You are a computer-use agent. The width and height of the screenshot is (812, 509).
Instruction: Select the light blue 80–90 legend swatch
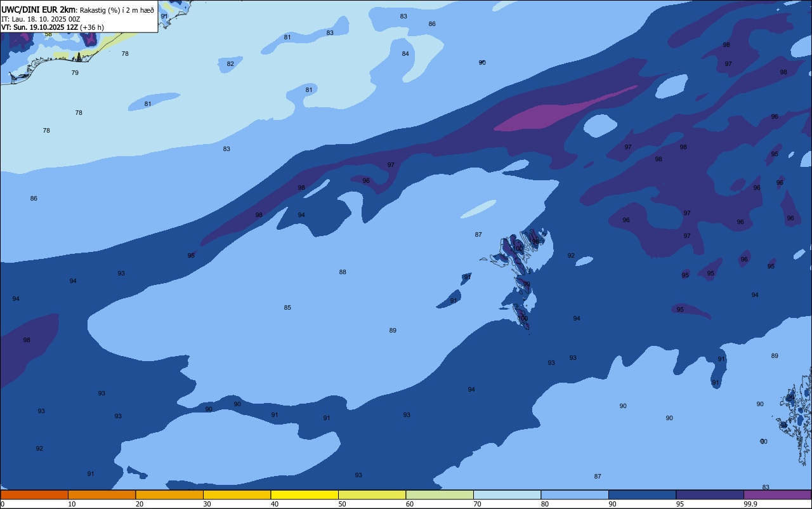click(x=575, y=494)
